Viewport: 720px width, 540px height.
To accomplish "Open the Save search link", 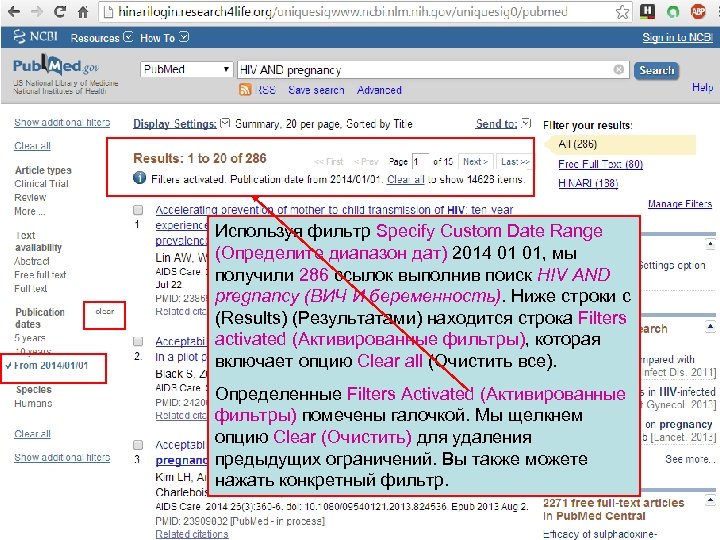I will click(x=316, y=90).
